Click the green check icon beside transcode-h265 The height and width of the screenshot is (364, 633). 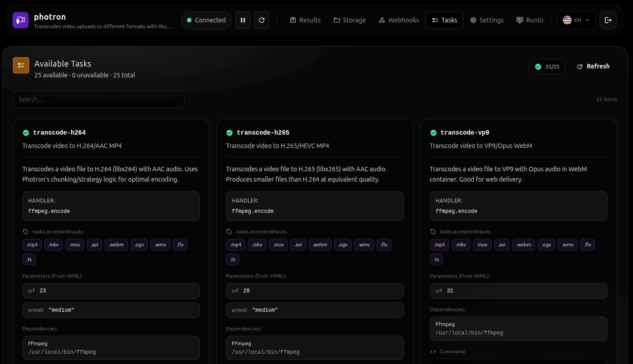tap(229, 133)
